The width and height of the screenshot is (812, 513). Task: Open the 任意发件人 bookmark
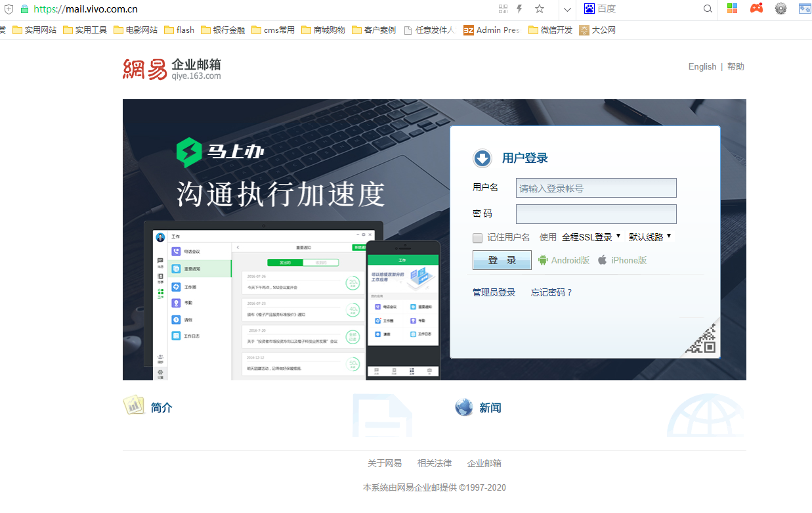coord(429,30)
